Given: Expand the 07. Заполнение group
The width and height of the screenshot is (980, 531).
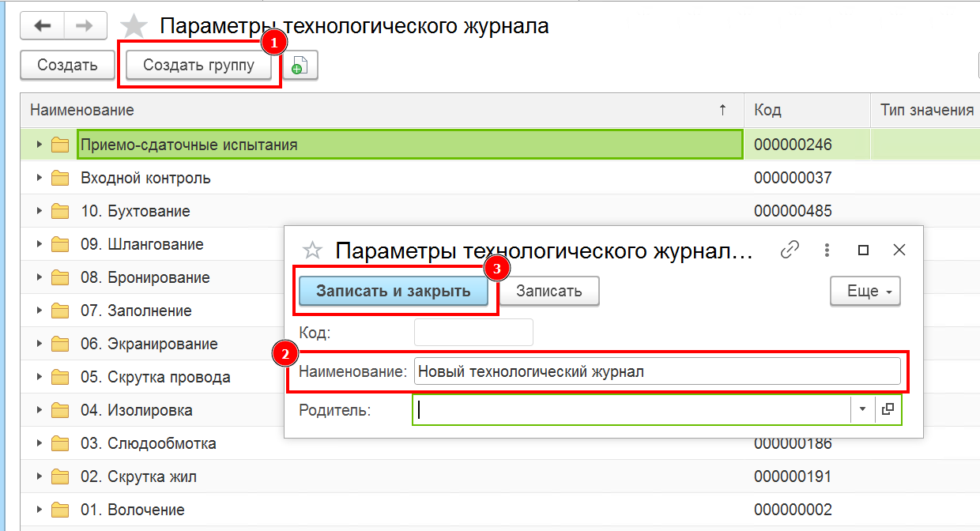Looking at the screenshot, I should 39,311.
